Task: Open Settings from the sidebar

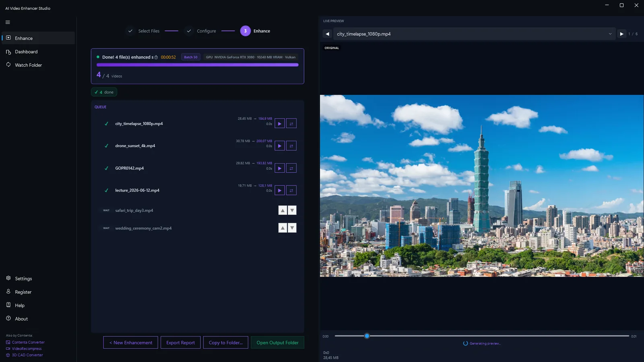Action: click(x=38, y=278)
